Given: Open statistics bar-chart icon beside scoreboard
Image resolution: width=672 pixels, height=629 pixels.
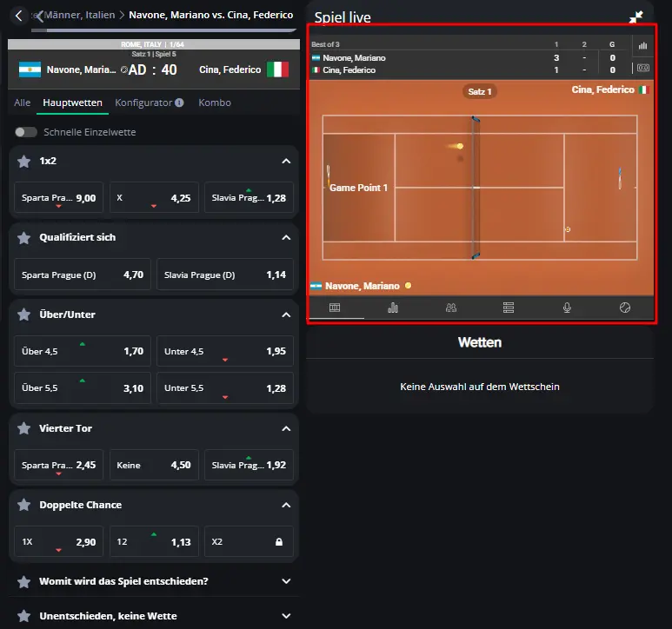Looking at the screenshot, I should coord(642,46).
